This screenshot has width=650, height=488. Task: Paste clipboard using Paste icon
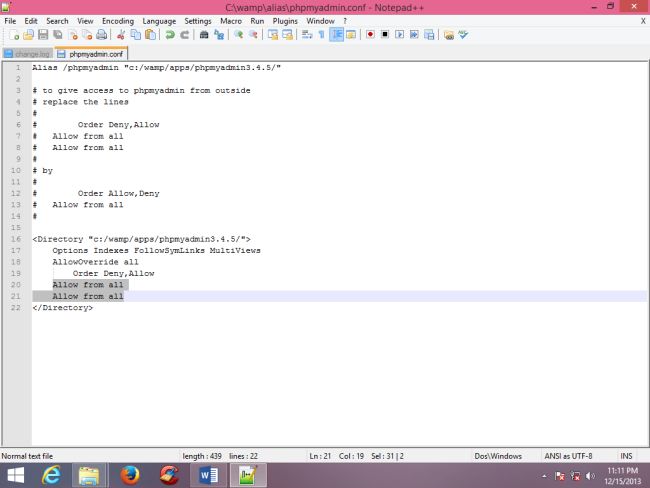150,35
